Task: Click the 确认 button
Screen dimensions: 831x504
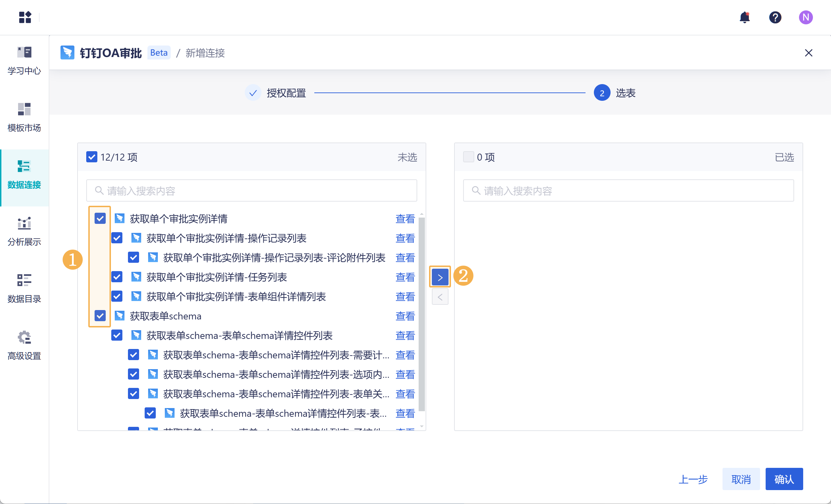Action: [784, 479]
